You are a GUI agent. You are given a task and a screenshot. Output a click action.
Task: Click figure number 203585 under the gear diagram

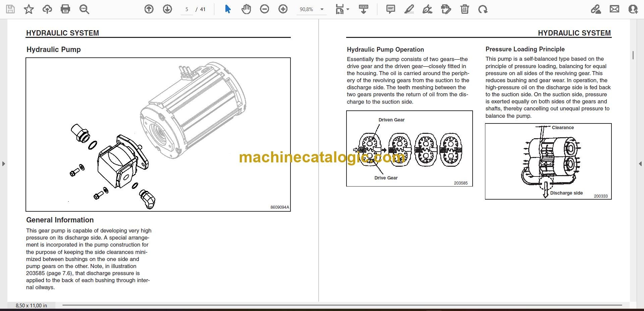coord(461,183)
